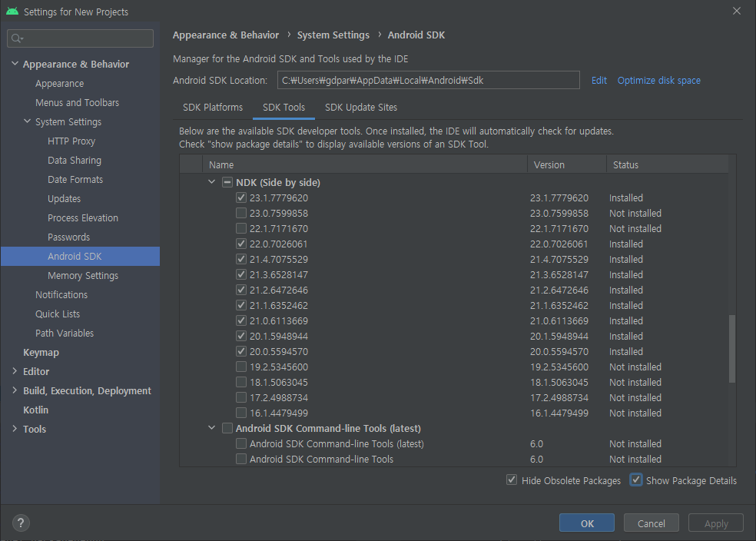
Task: Click the Android SDK Location path field
Action: (428, 80)
